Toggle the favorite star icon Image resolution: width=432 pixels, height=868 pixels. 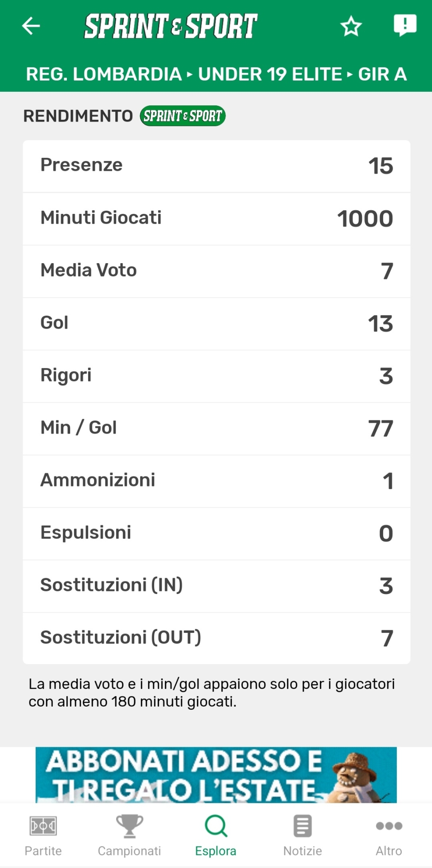click(x=351, y=26)
